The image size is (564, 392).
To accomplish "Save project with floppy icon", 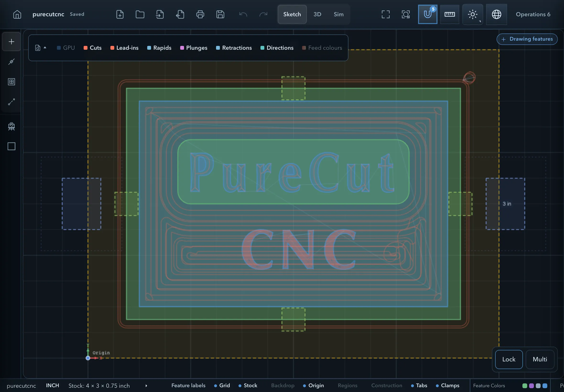I will (x=220, y=14).
